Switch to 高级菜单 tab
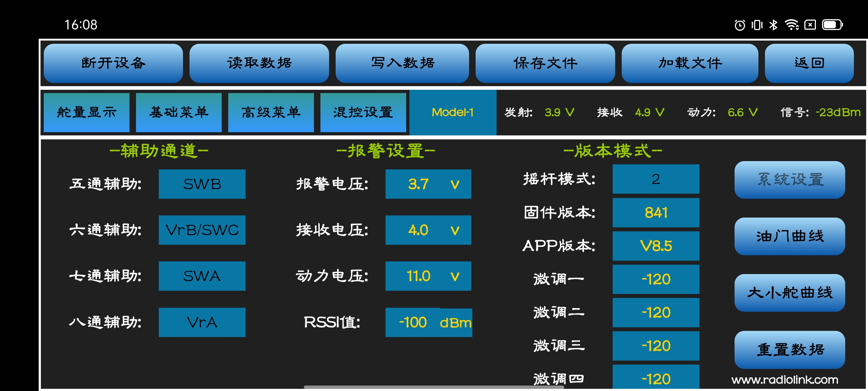The height and width of the screenshot is (391, 868). [x=271, y=113]
